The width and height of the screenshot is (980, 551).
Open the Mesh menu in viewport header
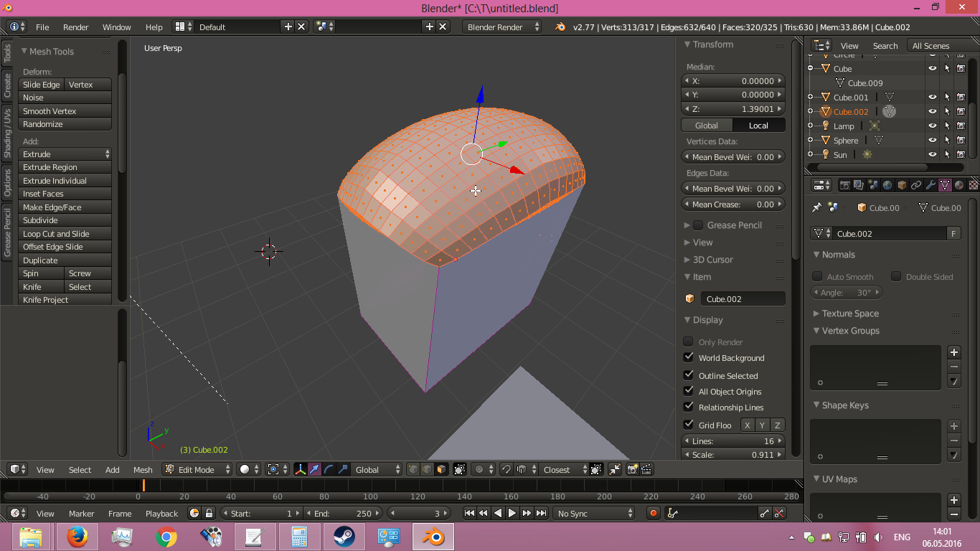pos(143,469)
